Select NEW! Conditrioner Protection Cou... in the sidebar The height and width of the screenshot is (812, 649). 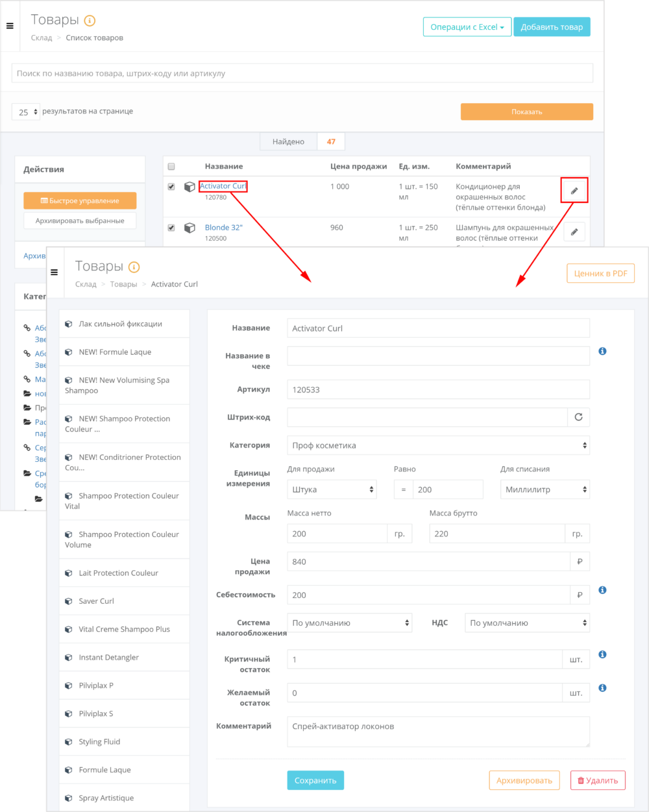click(x=125, y=462)
